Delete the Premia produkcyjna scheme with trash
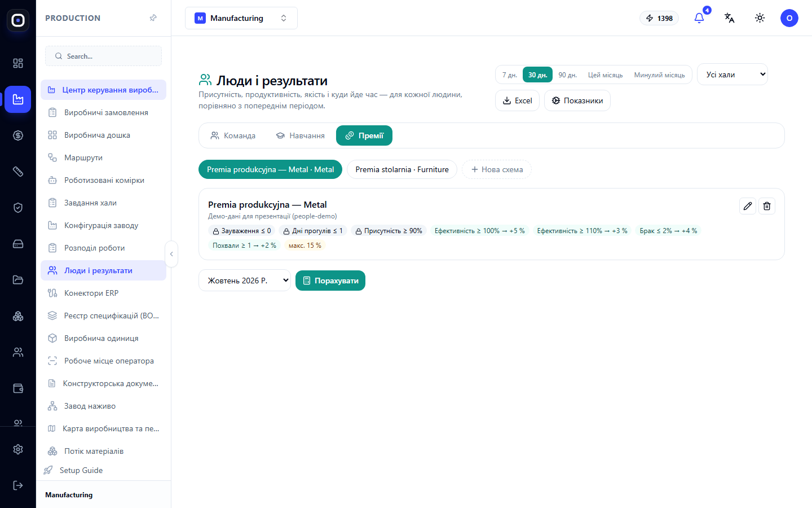This screenshot has height=508, width=812. [767, 206]
